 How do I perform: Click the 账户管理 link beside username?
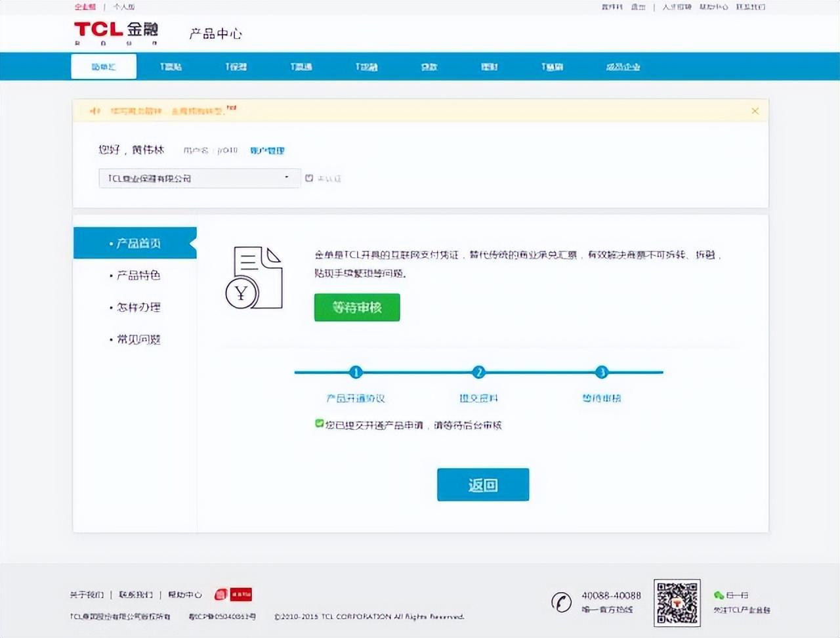(x=267, y=150)
